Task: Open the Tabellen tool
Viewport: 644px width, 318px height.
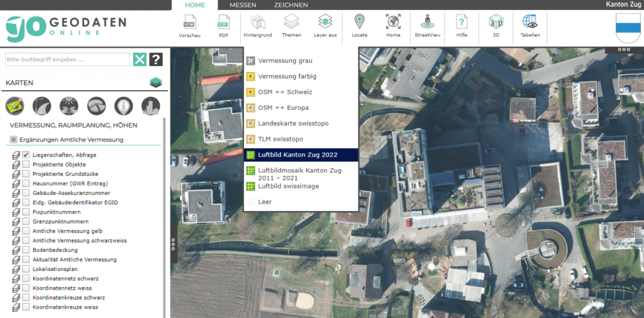Action: [530, 23]
